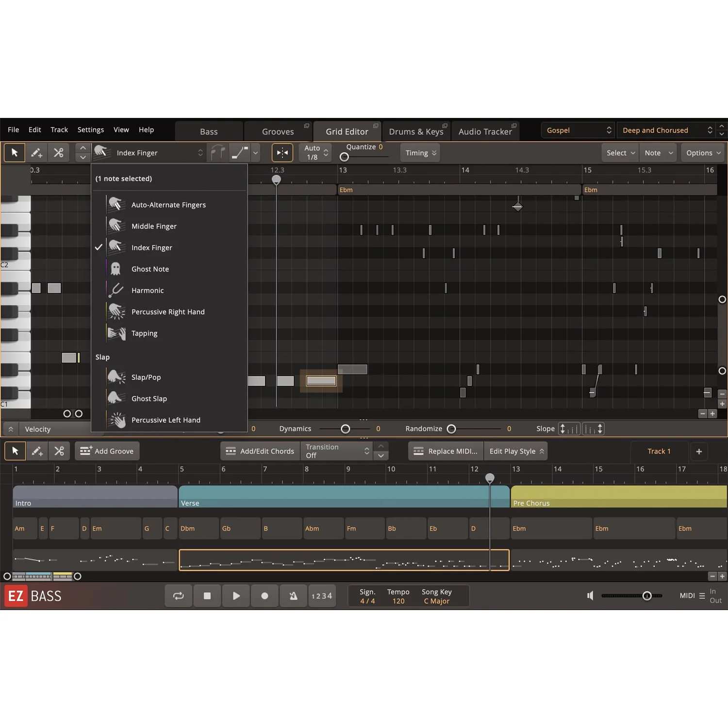Image resolution: width=728 pixels, height=728 pixels.
Task: Click the slide articulation icon
Action: [x=240, y=153]
